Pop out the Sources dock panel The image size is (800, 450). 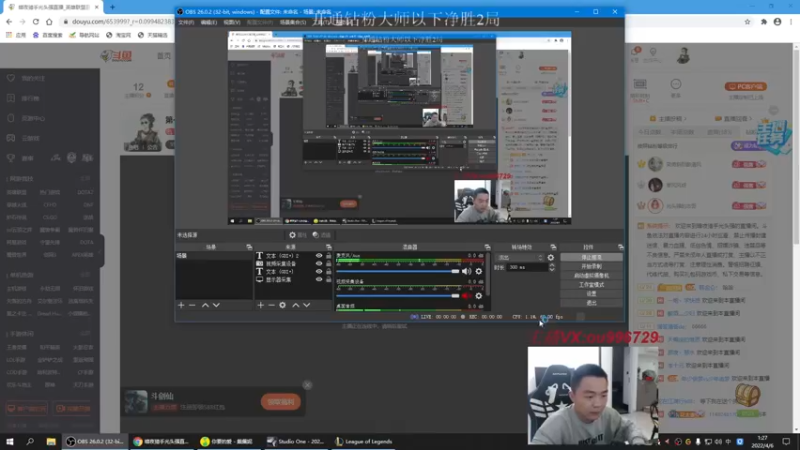click(x=329, y=247)
